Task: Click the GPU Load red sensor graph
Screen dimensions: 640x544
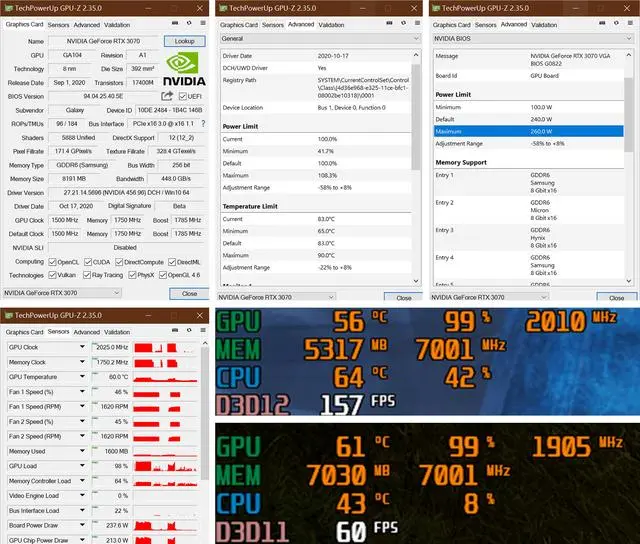Action: coord(166,466)
